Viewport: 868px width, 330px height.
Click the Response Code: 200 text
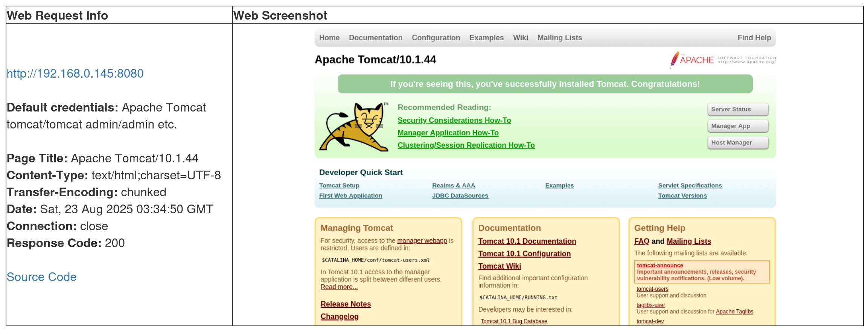[66, 243]
